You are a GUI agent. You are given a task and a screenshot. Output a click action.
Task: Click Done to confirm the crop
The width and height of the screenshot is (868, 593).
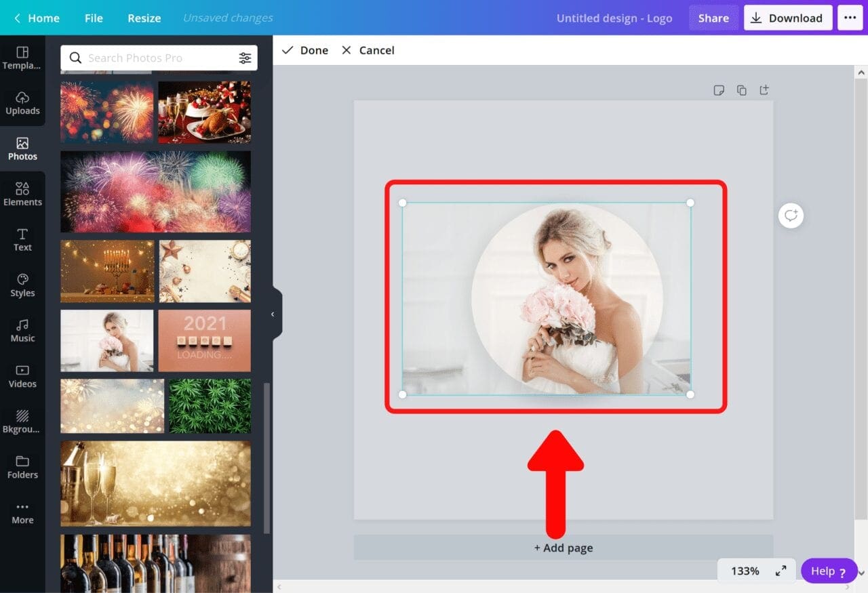pyautogui.click(x=304, y=49)
